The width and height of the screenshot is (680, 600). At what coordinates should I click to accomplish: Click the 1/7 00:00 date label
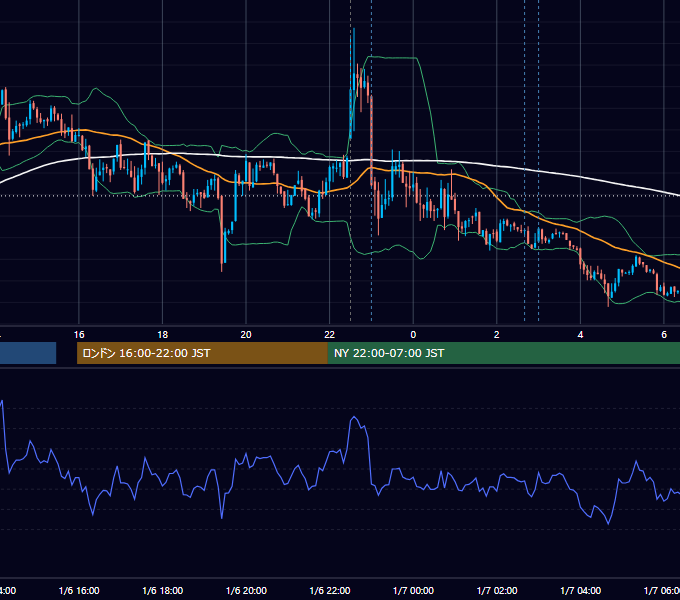tap(413, 590)
